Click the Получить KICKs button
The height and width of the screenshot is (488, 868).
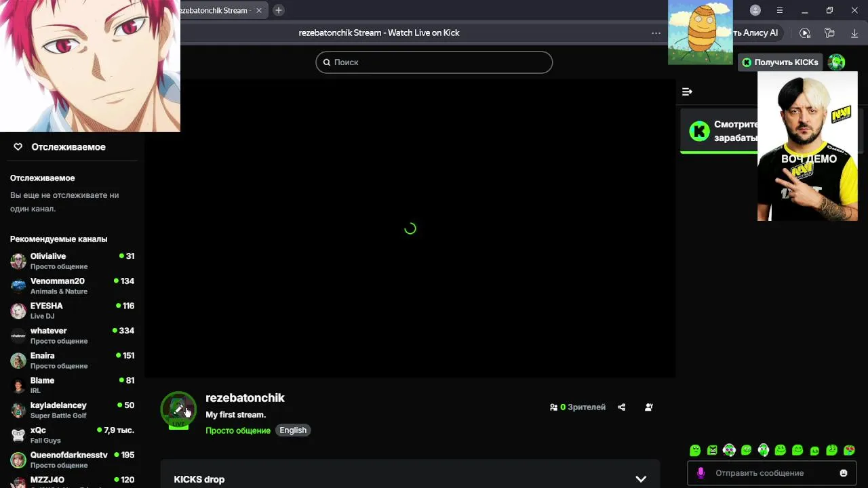[781, 62]
